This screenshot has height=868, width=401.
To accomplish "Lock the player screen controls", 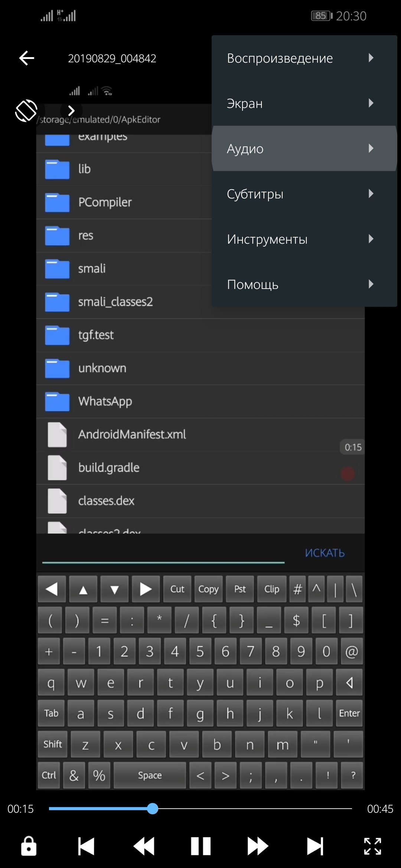I will (29, 846).
